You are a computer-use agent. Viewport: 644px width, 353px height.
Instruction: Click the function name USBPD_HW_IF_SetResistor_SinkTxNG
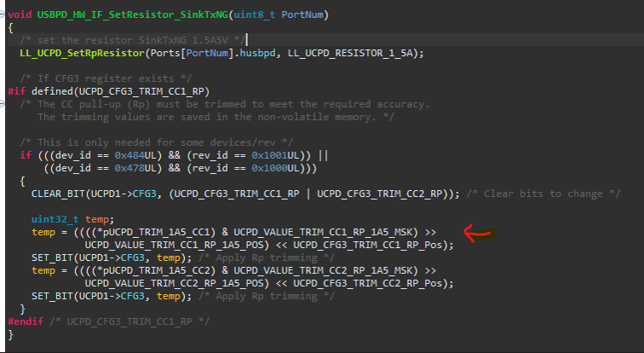click(133, 14)
